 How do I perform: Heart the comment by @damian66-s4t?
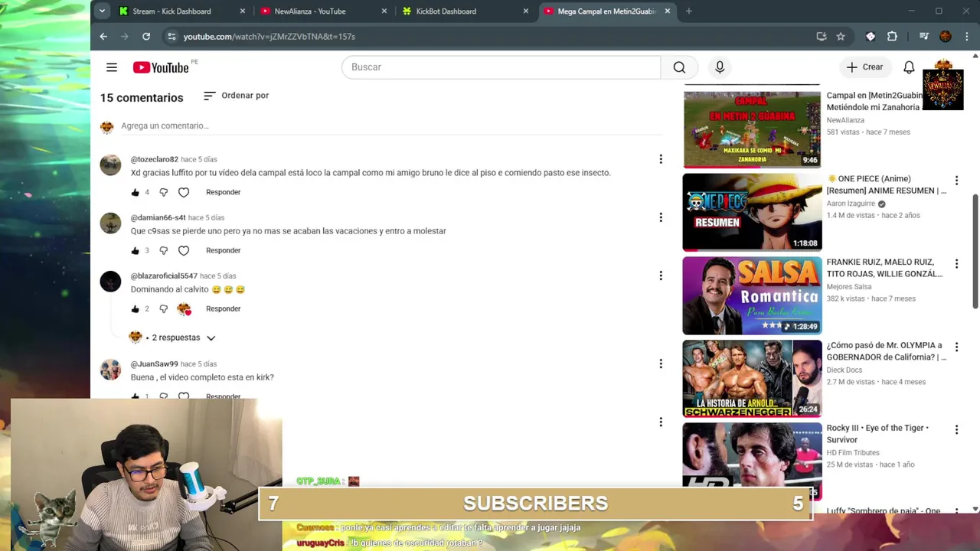coord(184,250)
